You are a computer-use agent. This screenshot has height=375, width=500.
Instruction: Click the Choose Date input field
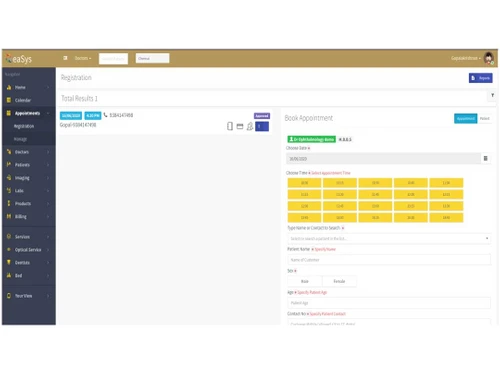point(384,159)
